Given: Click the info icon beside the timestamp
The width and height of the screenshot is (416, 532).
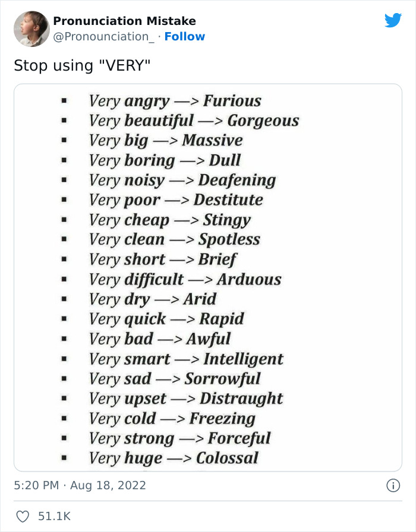Looking at the screenshot, I should pos(393,486).
